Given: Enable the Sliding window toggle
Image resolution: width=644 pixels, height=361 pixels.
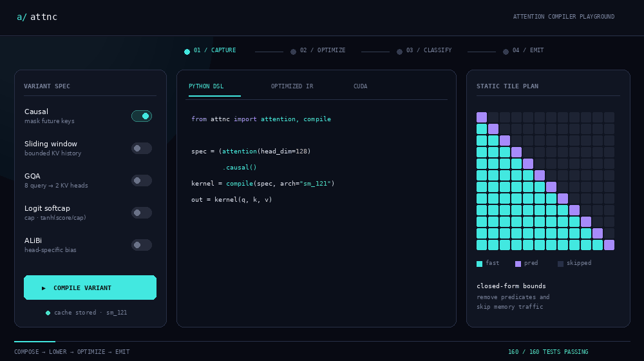Looking at the screenshot, I should (x=142, y=148).
